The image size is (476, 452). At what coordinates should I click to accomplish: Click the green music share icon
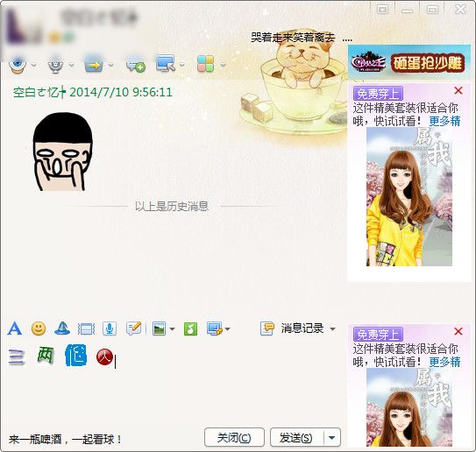(x=190, y=328)
